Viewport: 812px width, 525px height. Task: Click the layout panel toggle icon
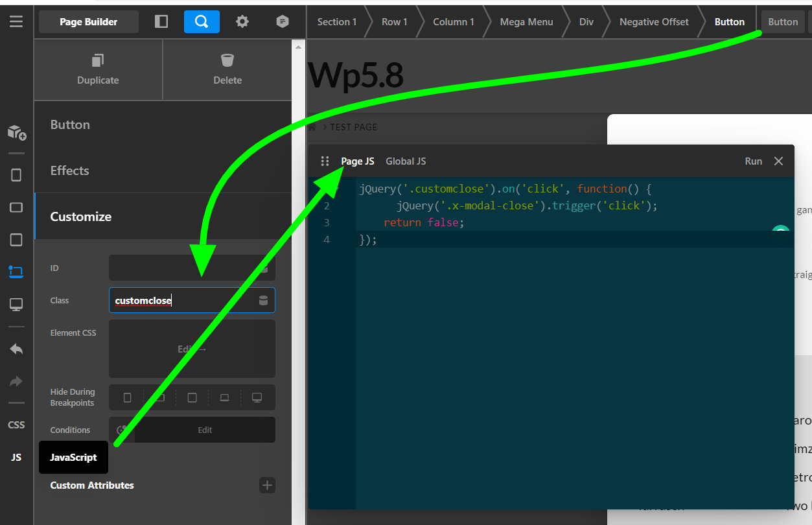[x=161, y=21]
